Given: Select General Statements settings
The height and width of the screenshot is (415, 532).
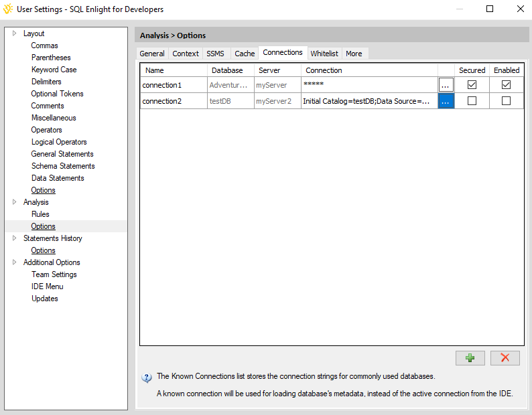Looking at the screenshot, I should coord(62,154).
